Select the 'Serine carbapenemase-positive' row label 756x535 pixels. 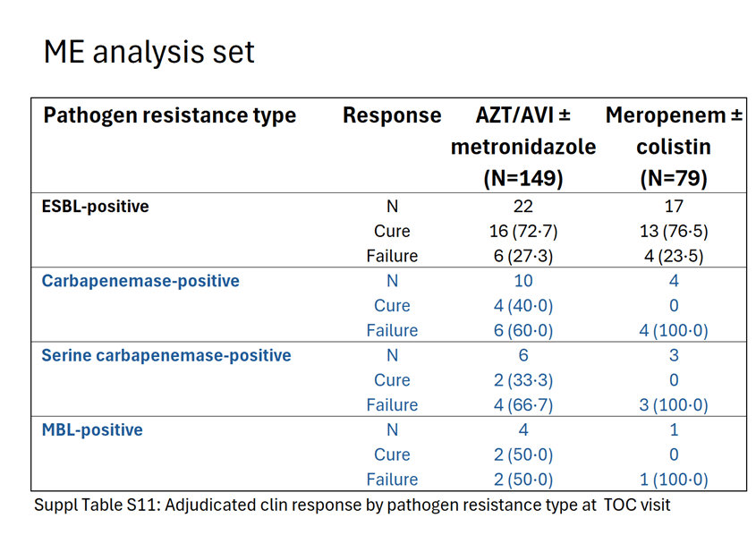(166, 355)
